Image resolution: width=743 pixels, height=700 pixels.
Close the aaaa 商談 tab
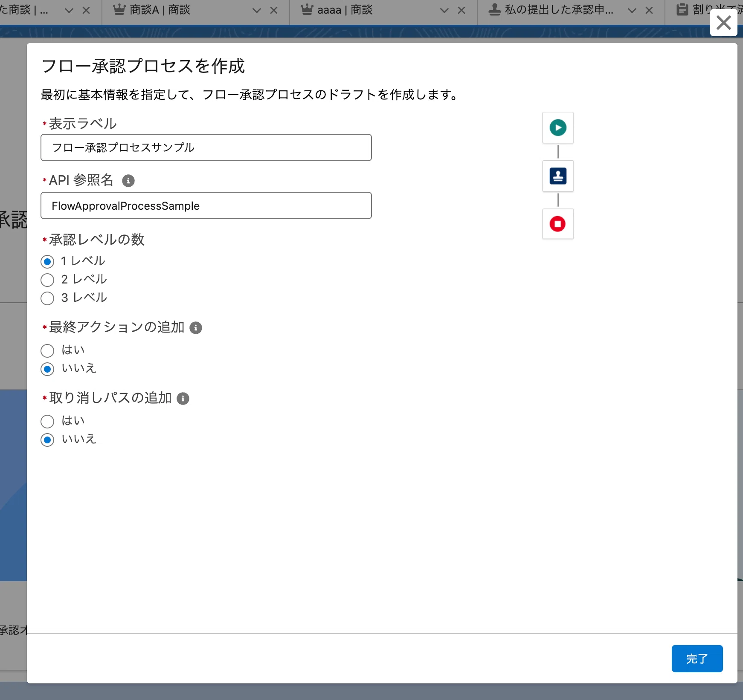point(461,10)
